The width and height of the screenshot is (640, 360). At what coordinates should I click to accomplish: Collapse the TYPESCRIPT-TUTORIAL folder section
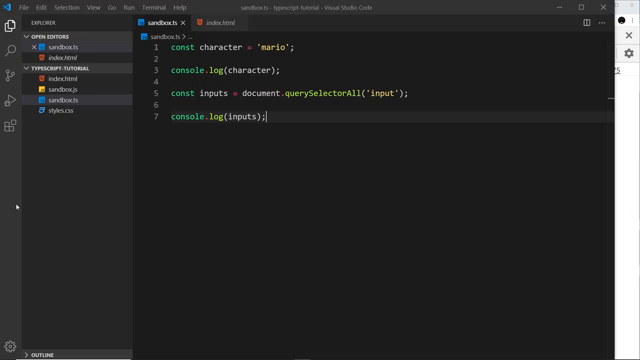click(27, 68)
